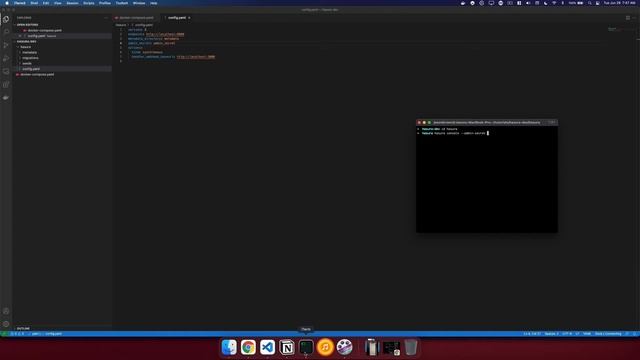Open the Scripts menu
Image resolution: width=640 pixels, height=360 pixels.
coord(89,3)
